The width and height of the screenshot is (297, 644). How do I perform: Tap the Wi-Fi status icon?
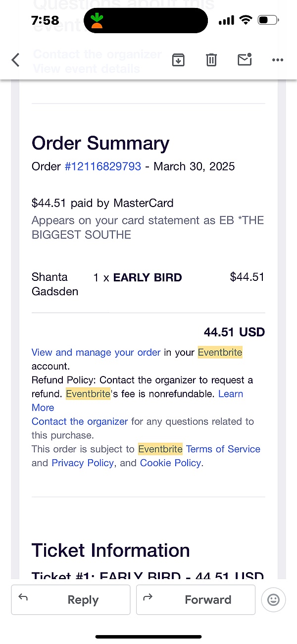point(246,20)
